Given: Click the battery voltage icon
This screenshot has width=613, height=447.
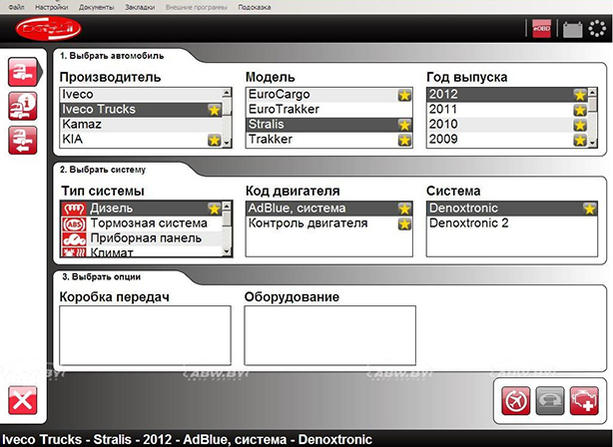Looking at the screenshot, I should (572, 29).
